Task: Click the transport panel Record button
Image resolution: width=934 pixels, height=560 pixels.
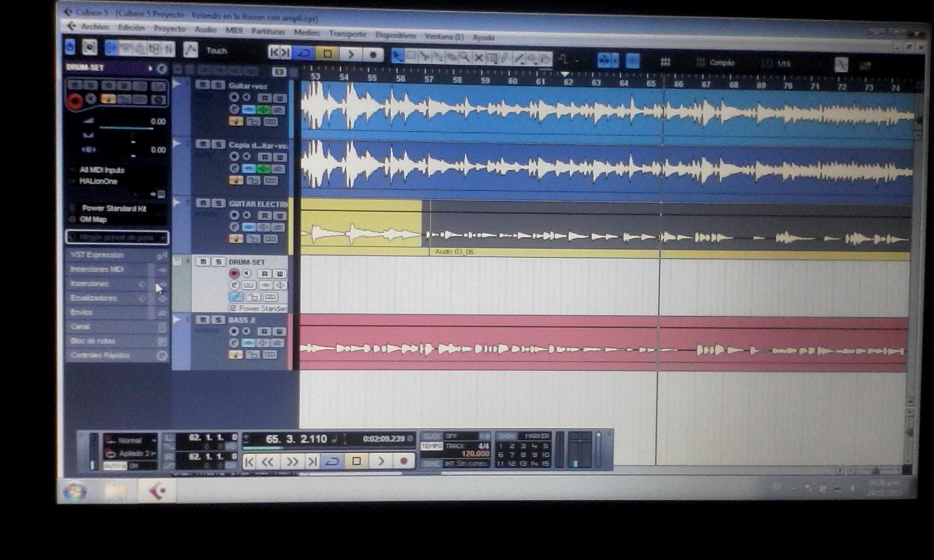Action: 403,461
